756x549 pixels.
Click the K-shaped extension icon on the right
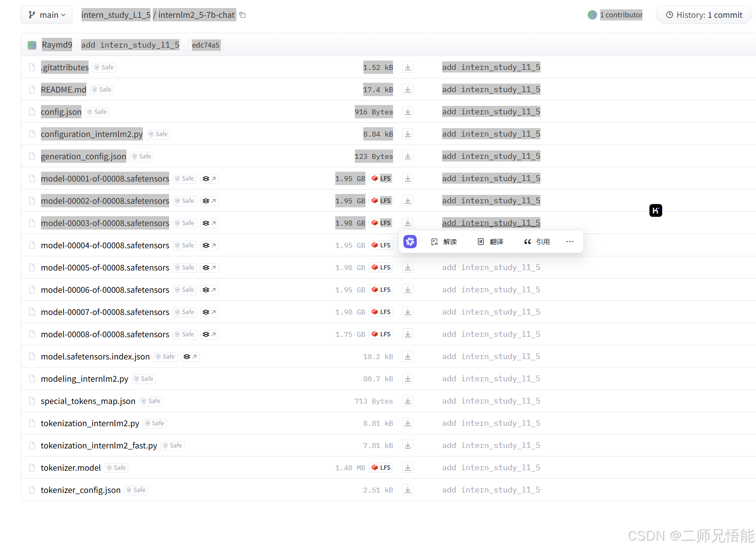point(655,210)
